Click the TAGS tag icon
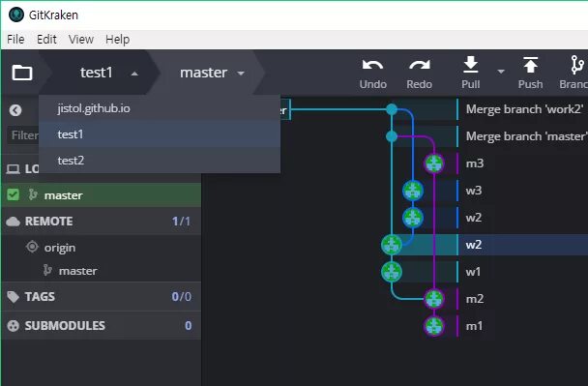Image resolution: width=588 pixels, height=386 pixels. [x=14, y=296]
